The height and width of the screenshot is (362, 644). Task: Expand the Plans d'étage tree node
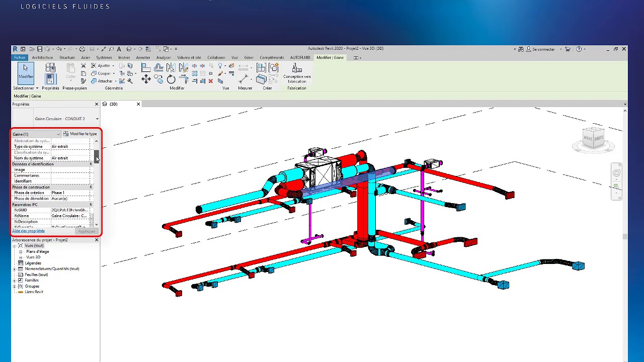[x=21, y=251]
